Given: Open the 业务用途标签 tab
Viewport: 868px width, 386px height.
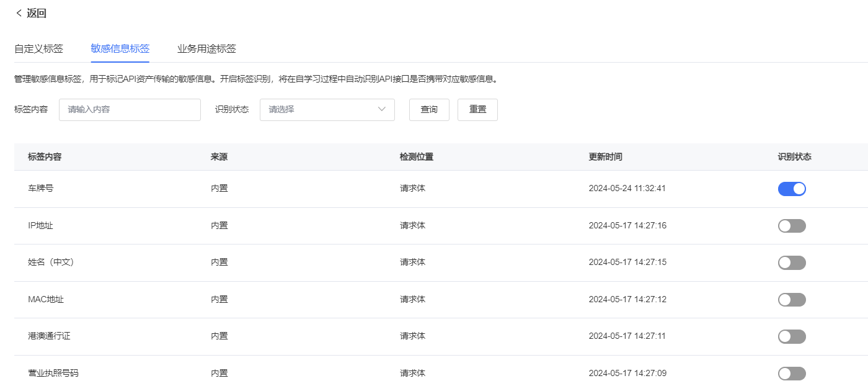Looking at the screenshot, I should [x=206, y=48].
